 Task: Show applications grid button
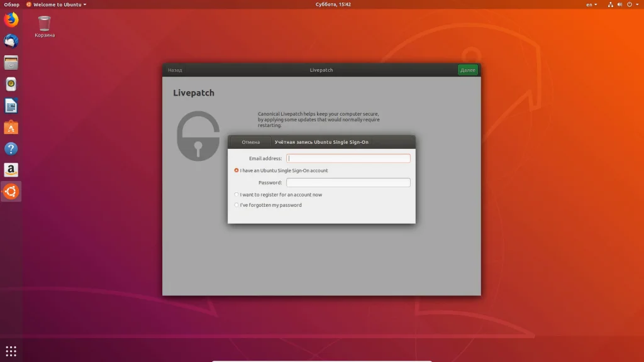[x=11, y=351]
